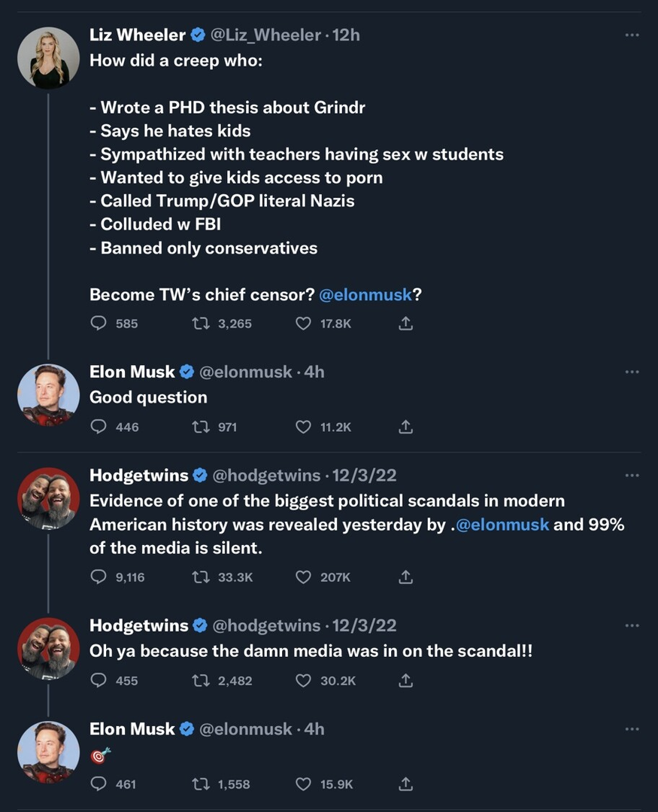
Task: Open Hodgetwins profile avatar on first tweet
Action: point(49,498)
